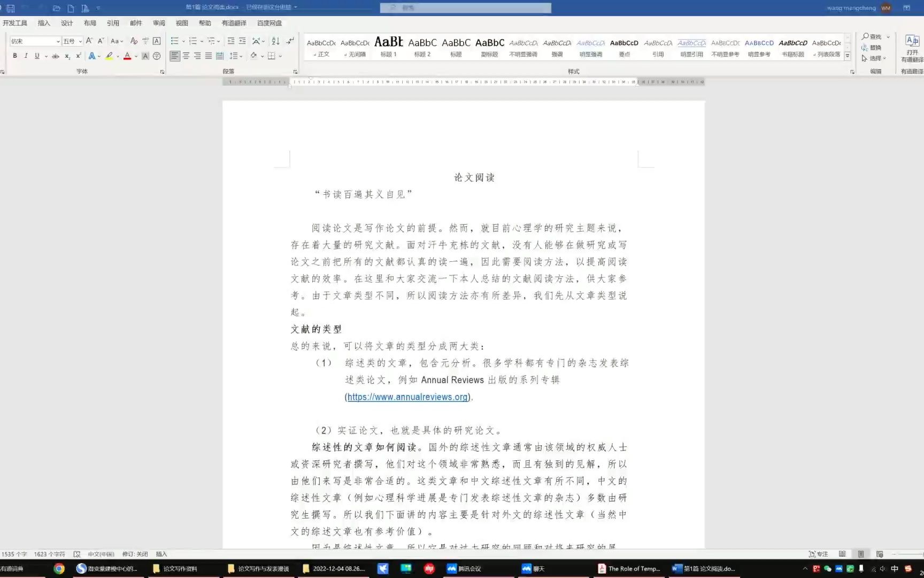924x578 pixels.
Task: Toggle superscript formatting
Action: click(79, 56)
